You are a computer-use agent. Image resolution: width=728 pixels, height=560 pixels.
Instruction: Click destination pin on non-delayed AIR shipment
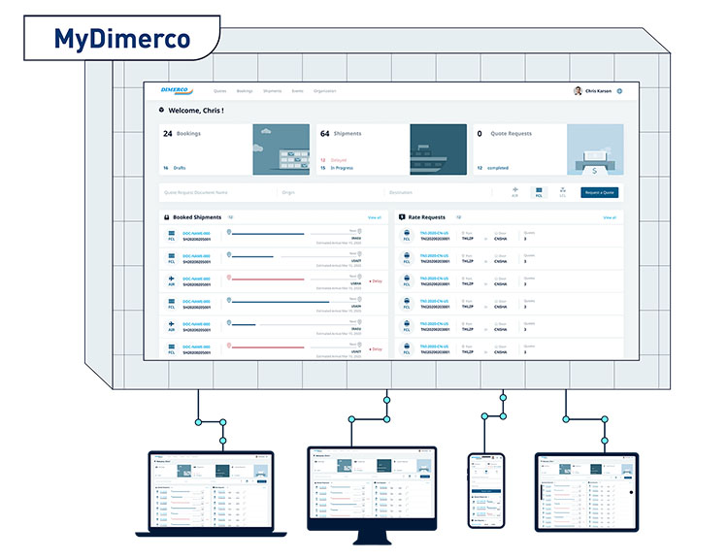click(359, 322)
